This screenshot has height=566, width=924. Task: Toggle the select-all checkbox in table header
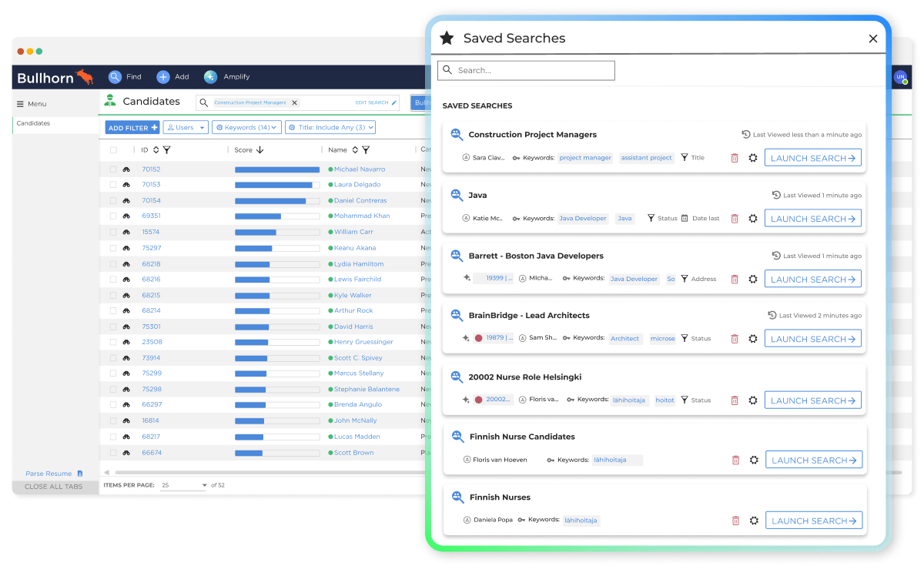(x=113, y=150)
